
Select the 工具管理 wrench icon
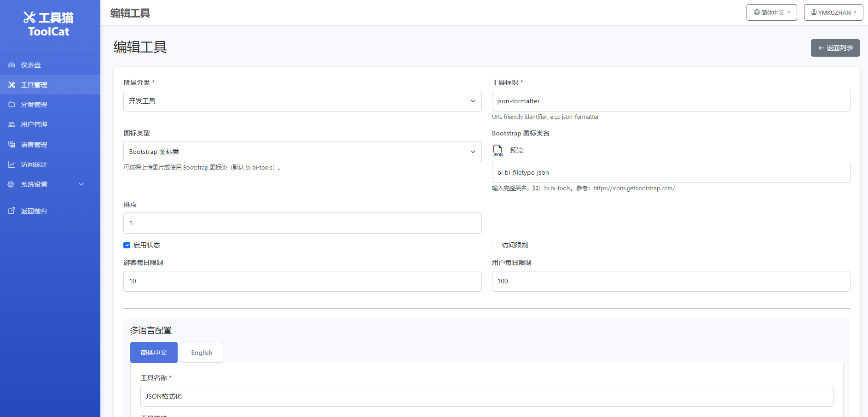pyautogui.click(x=11, y=84)
